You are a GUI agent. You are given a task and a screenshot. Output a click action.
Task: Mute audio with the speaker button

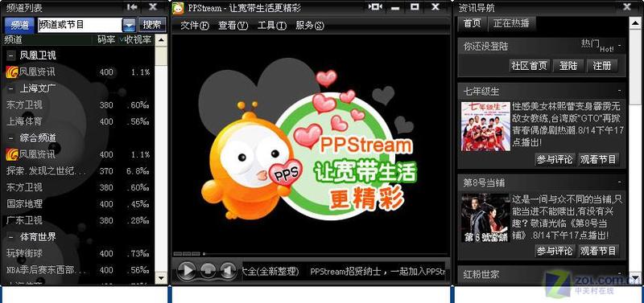(228, 271)
